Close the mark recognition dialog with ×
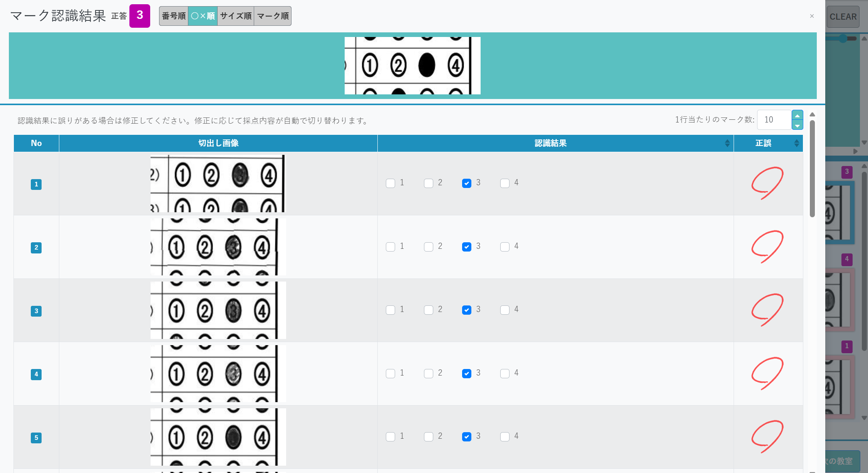The width and height of the screenshot is (868, 473). (812, 16)
